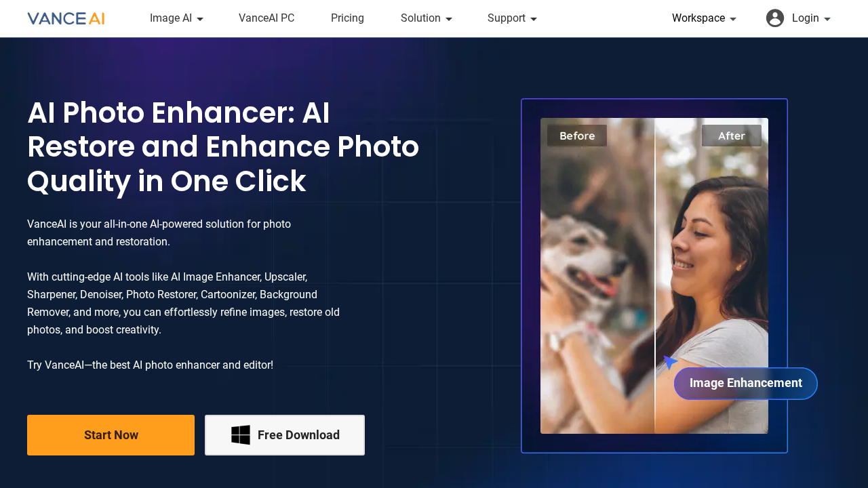Expand the Solution dropdown arrow
868x488 pixels.
click(449, 19)
